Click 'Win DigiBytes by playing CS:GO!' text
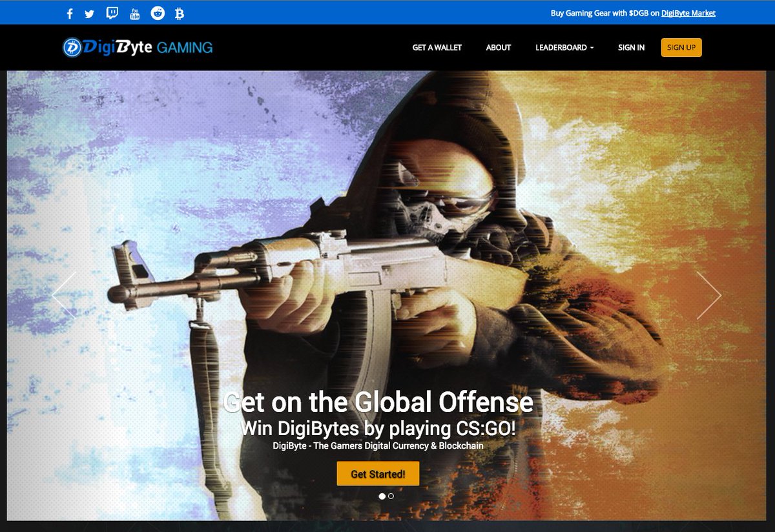 (378, 428)
